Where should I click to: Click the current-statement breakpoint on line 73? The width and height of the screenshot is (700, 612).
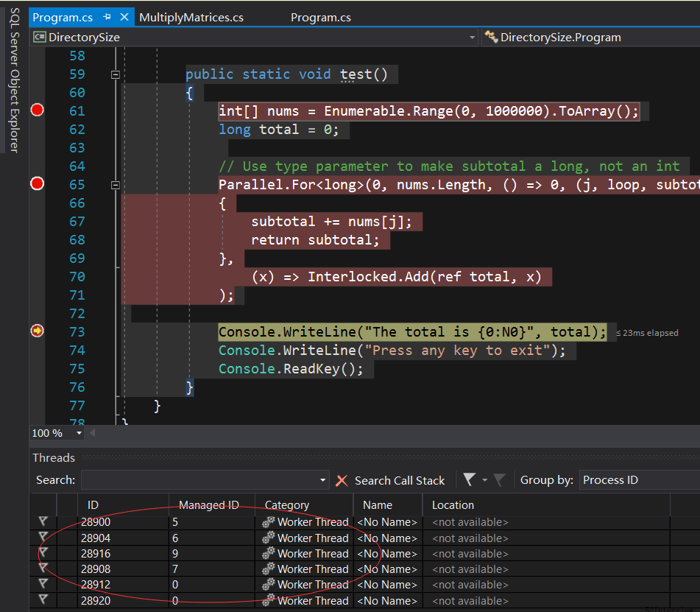coord(37,331)
